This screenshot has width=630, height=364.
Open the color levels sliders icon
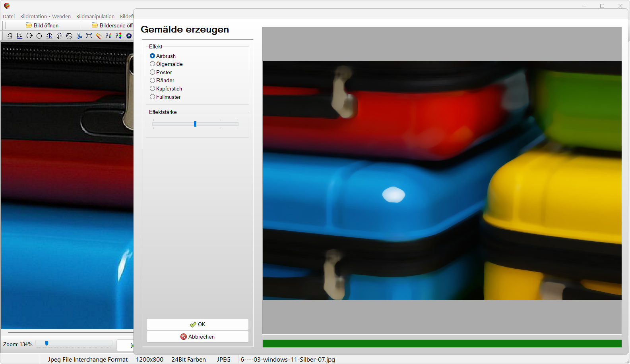109,36
